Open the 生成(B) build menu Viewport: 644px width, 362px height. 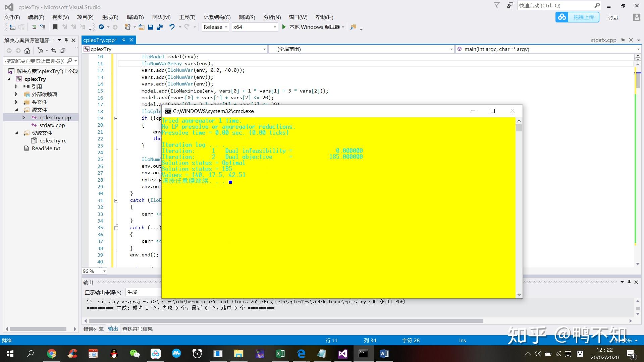110,17
